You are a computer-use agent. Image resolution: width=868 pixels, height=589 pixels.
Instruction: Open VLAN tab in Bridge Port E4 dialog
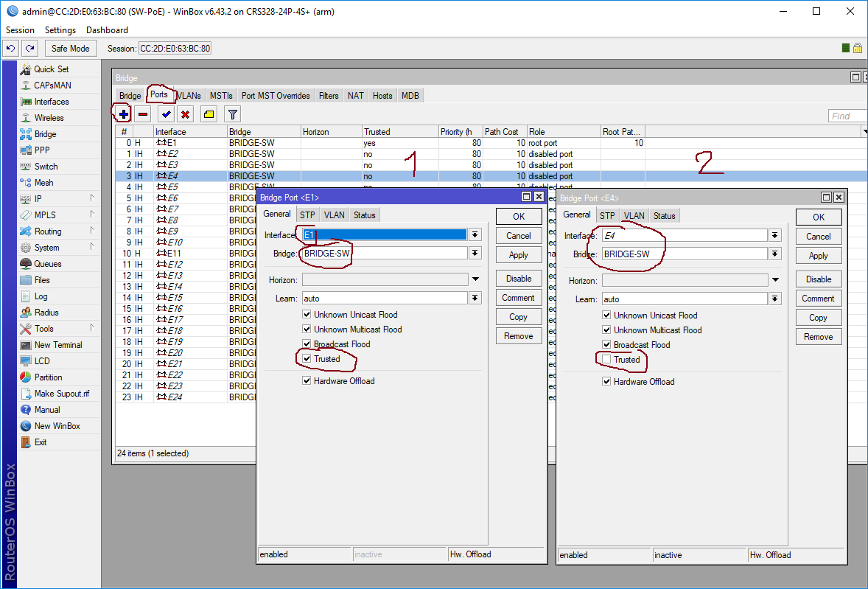tap(634, 215)
